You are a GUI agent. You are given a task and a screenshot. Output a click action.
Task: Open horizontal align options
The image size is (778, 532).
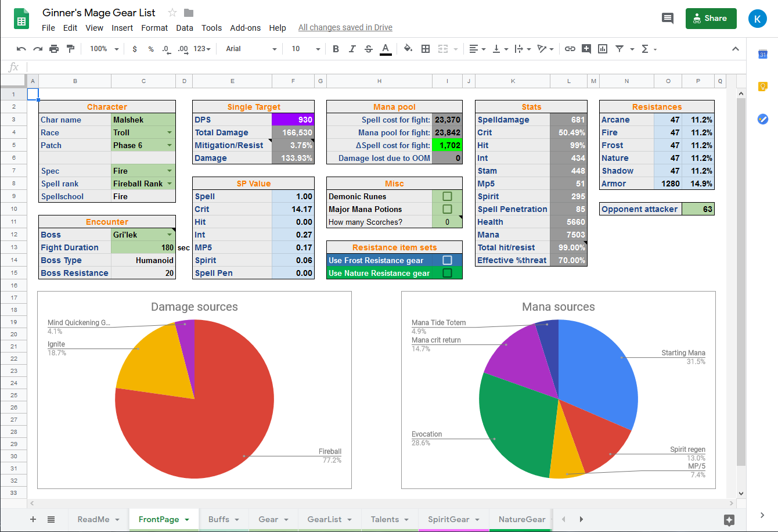coord(477,49)
